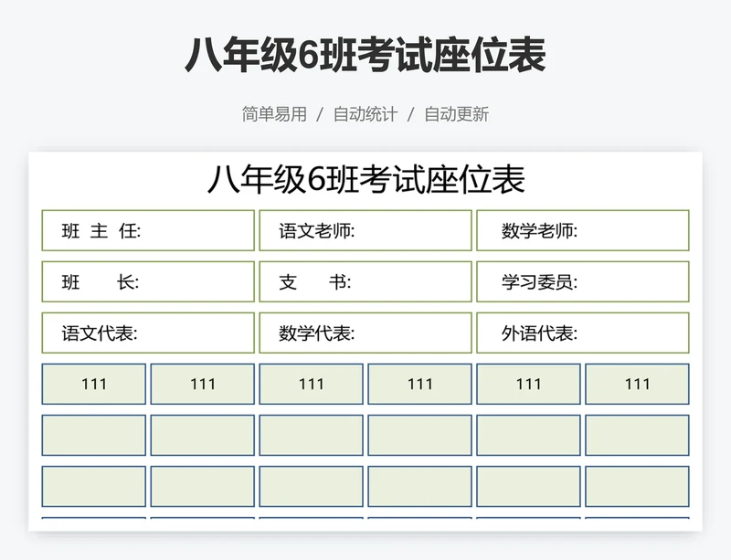Click the spreadsheet title 八年级6班考试座位表
The image size is (731, 560).
tap(366, 180)
